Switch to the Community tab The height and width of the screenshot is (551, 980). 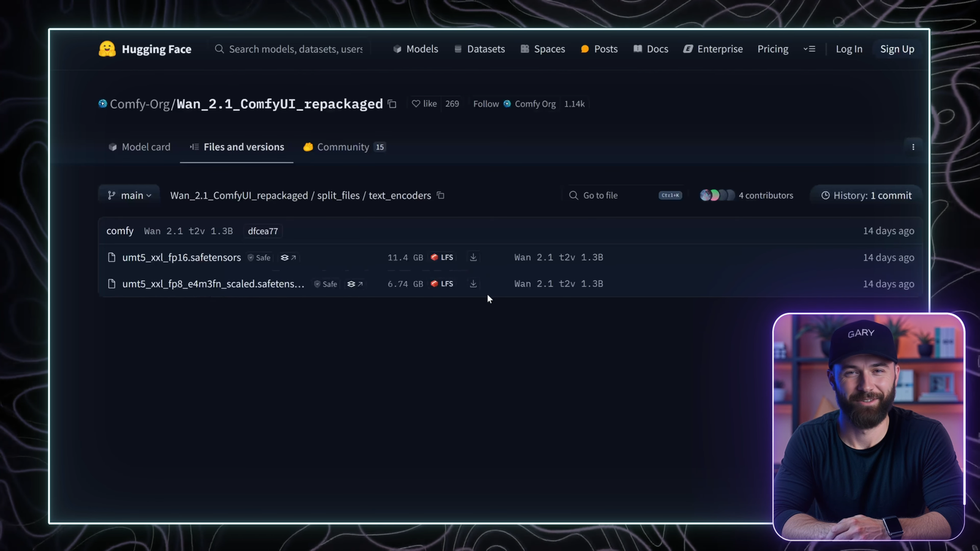click(x=344, y=147)
